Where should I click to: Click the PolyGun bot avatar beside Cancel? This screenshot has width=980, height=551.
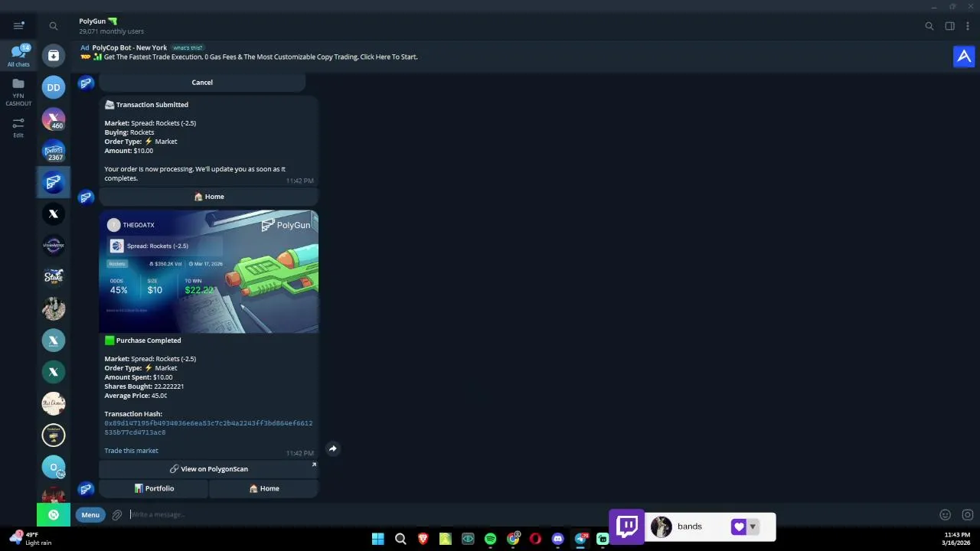pos(86,83)
